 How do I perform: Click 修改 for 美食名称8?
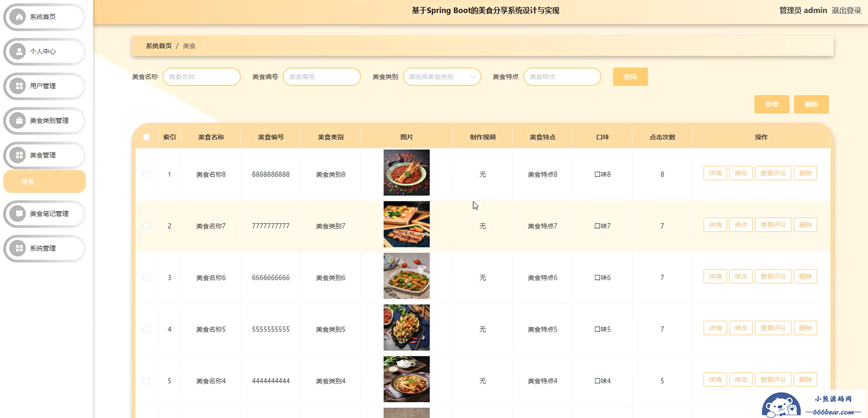tap(741, 173)
